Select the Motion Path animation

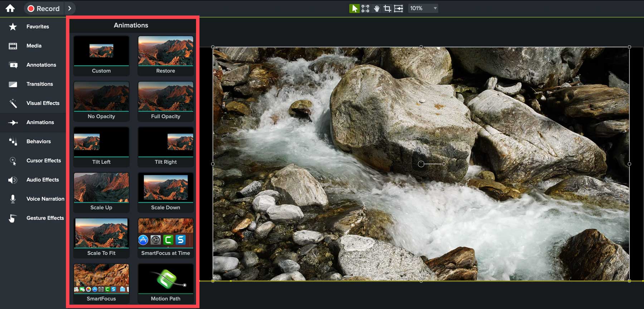[166, 283]
